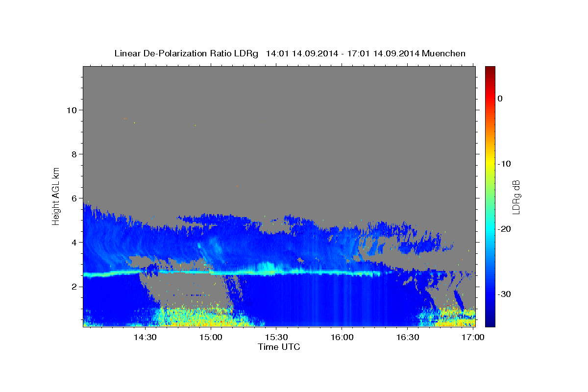
Task: Select the 'Muenchen' location text in title
Action: [444, 53]
